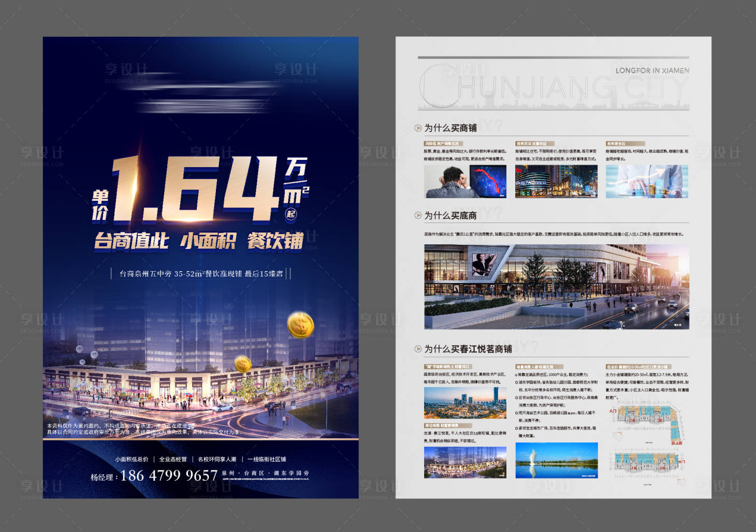
Task: Select the paragraph starting 主力小金铺建面约20-50㎡
Action: (647, 386)
